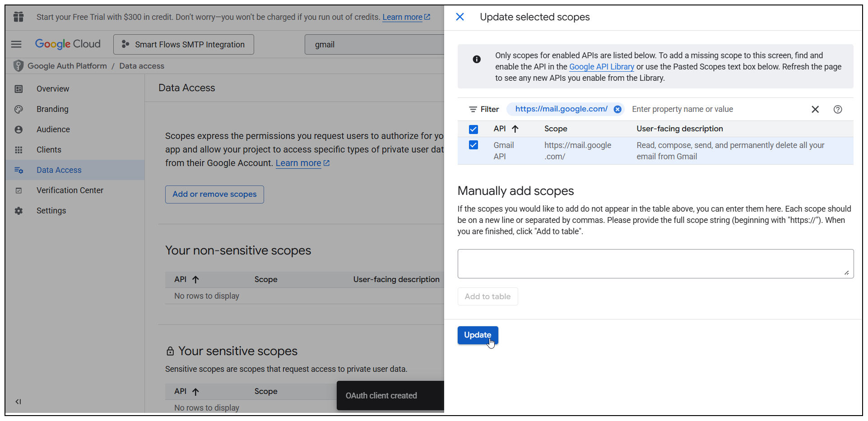Screen dimensions: 868x421
Task: Open the Clients page
Action: coord(49,150)
